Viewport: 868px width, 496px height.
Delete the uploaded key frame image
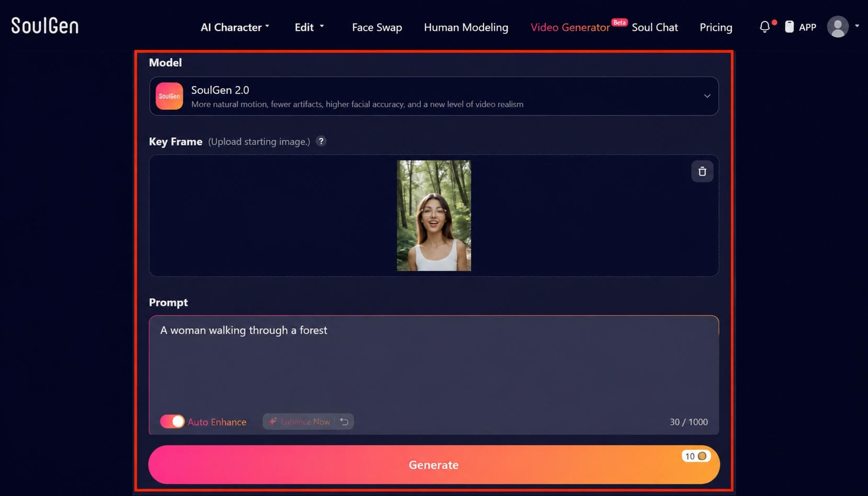(702, 172)
